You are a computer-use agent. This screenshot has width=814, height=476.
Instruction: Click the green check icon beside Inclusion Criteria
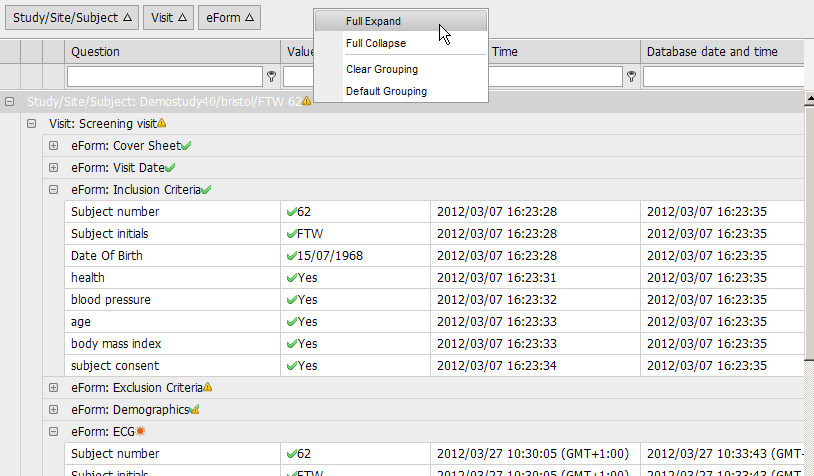207,189
